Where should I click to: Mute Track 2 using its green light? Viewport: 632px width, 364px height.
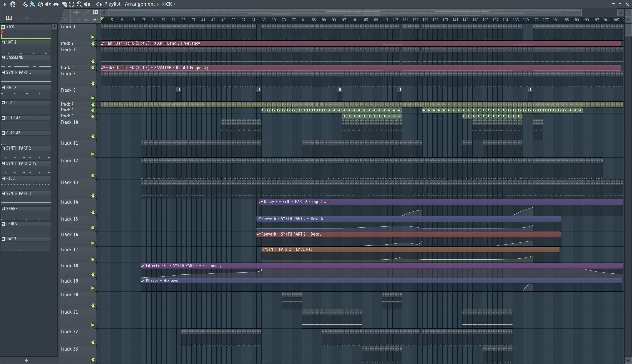pyautogui.click(x=93, y=43)
